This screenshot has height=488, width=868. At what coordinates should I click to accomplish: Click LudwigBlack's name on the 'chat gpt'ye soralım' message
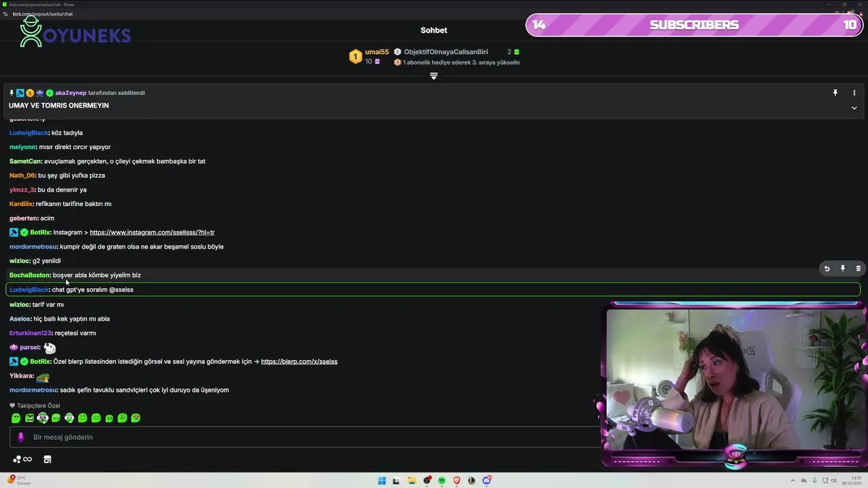(x=28, y=290)
